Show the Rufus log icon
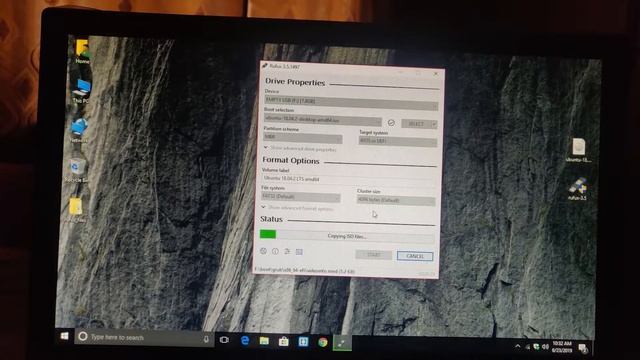Image resolution: width=640 pixels, height=360 pixels. [x=299, y=252]
